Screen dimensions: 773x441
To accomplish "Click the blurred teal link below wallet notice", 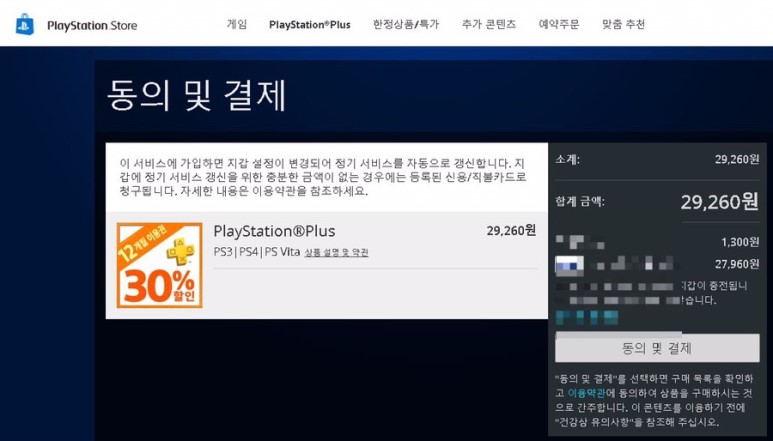I will coord(587,317).
